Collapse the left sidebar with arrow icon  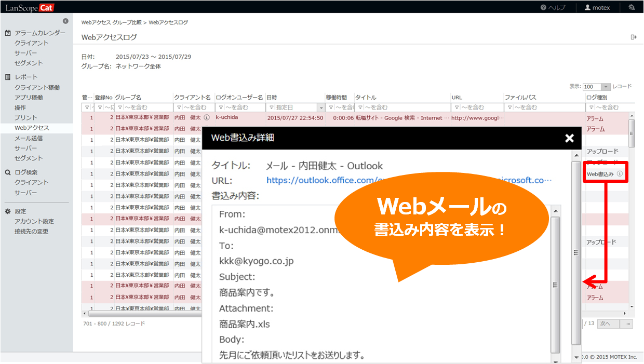[x=65, y=21]
